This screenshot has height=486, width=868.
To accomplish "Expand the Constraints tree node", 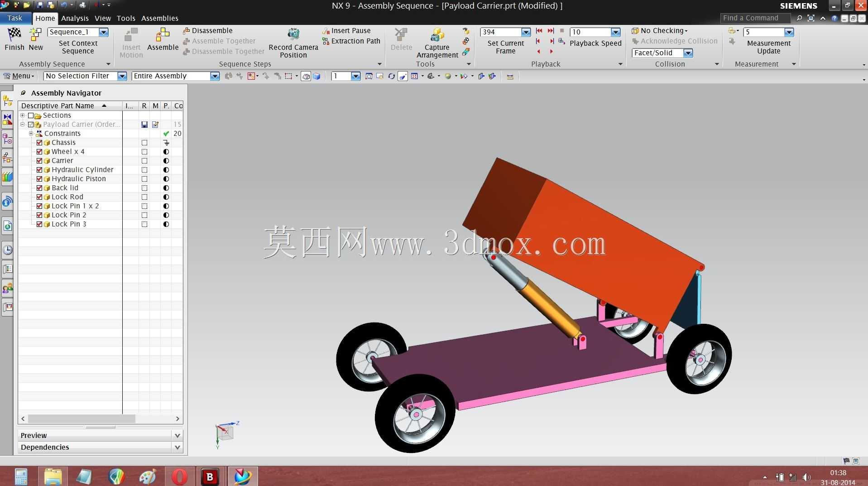I will click(31, 134).
